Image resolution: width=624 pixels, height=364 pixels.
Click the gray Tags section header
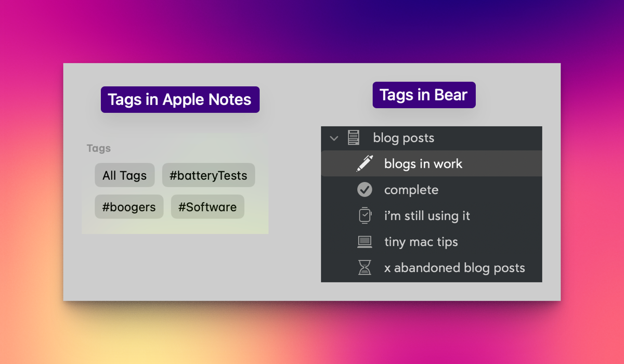99,148
